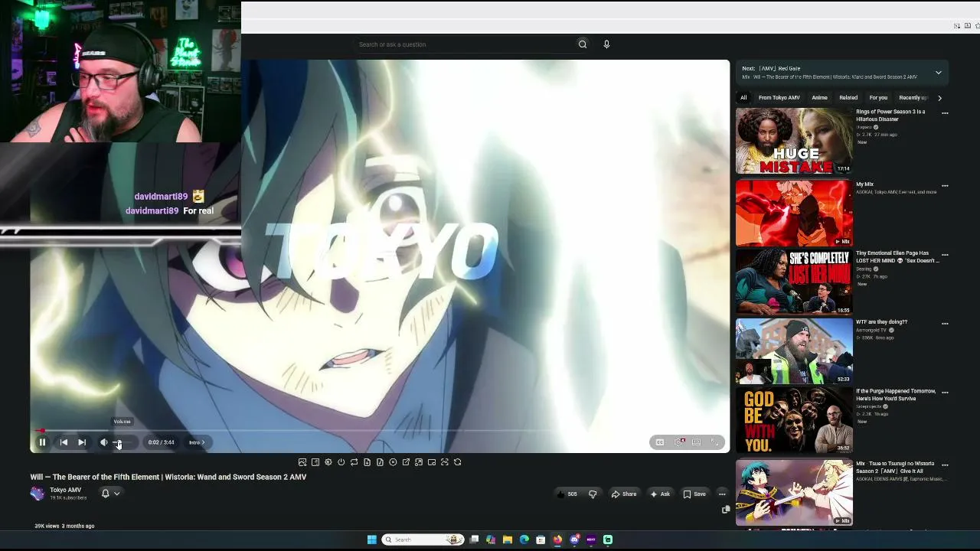
Task: Open the 'My Mix' playlist thumbnail
Action: pyautogui.click(x=794, y=214)
